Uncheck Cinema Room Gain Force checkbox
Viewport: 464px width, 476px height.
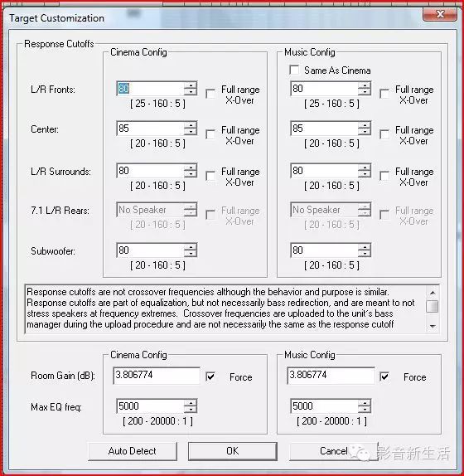pyautogui.click(x=210, y=376)
